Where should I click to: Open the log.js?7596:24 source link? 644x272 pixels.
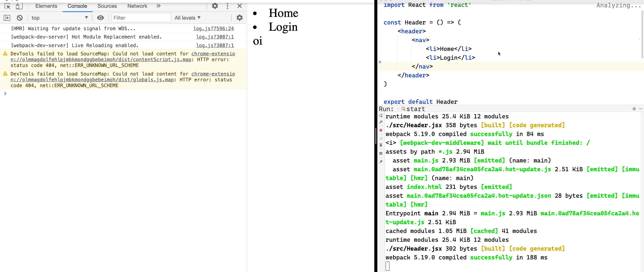[x=213, y=29]
